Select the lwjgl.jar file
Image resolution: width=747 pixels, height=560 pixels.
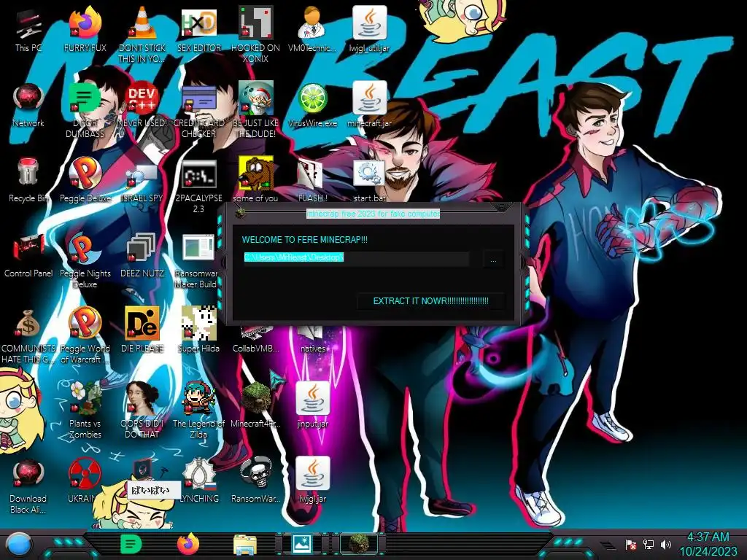(312, 480)
